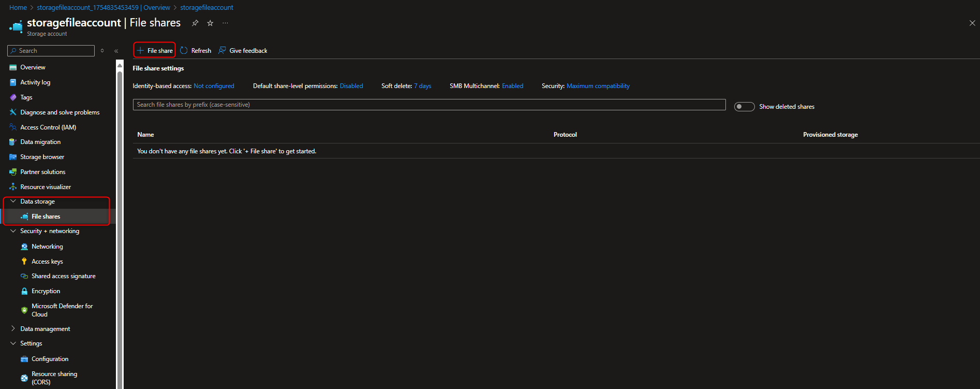Collapse the Settings section
The image size is (980, 389).
[x=13, y=343]
